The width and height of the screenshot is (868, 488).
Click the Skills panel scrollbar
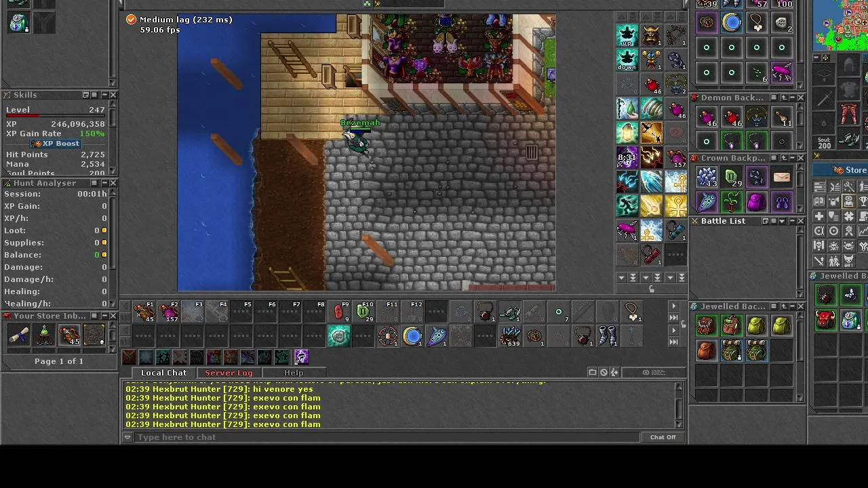pos(113,139)
